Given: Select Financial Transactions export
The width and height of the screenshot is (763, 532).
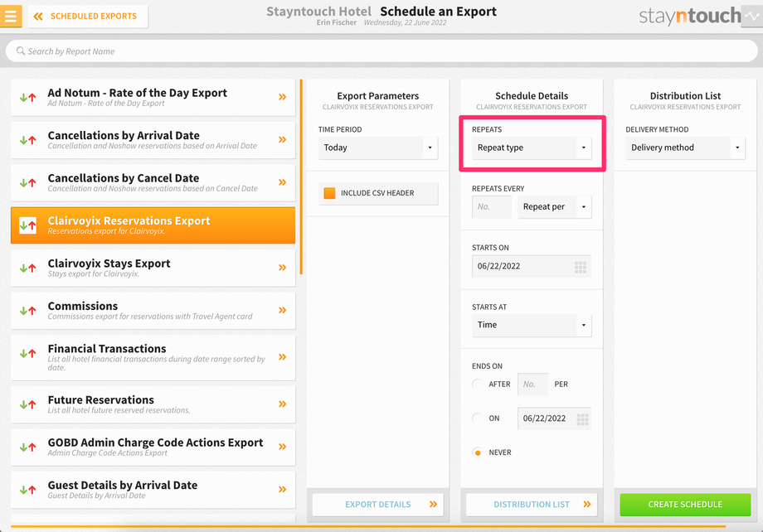Looking at the screenshot, I should (x=153, y=357).
